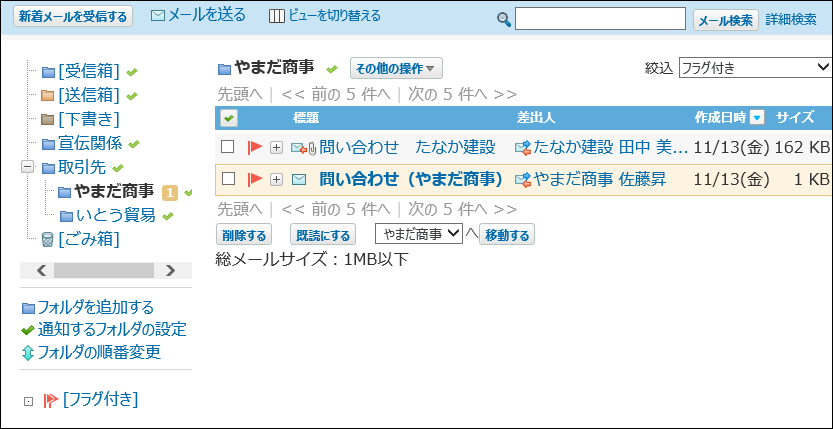Click the green check beside 受信箱
Screen dimensions: 833x429
tap(132, 72)
